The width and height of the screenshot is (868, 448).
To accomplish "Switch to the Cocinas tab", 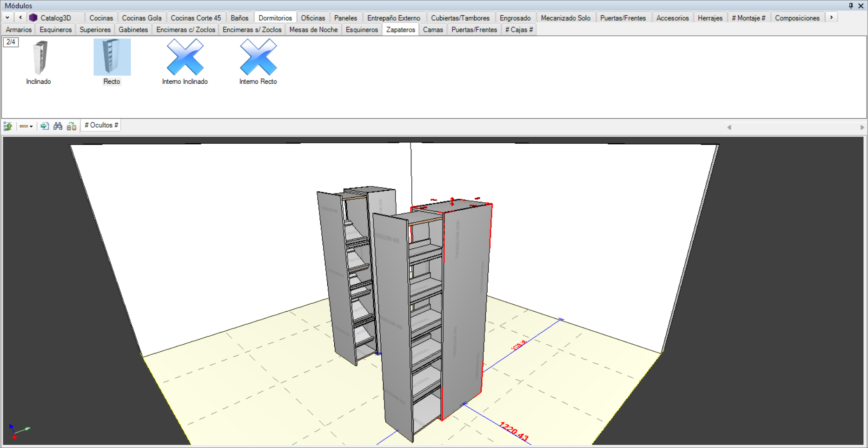I will point(101,18).
